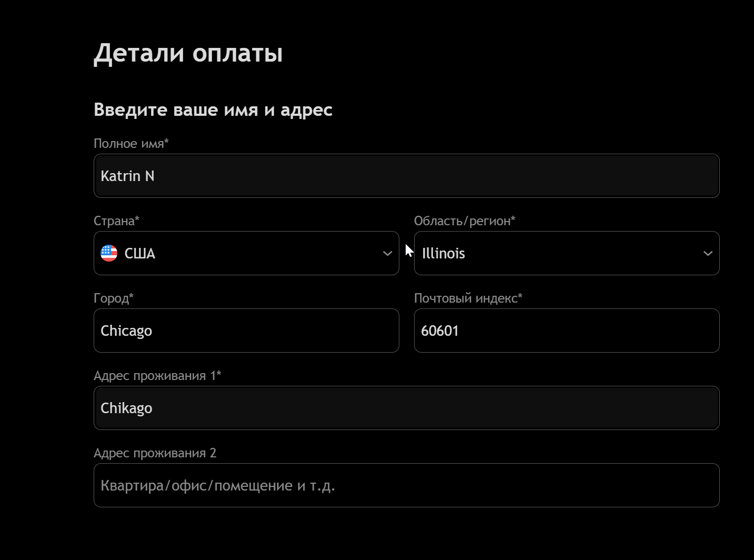Click the Адрес проживания 2 label
Viewport: 754px width, 560px height.
tap(155, 453)
